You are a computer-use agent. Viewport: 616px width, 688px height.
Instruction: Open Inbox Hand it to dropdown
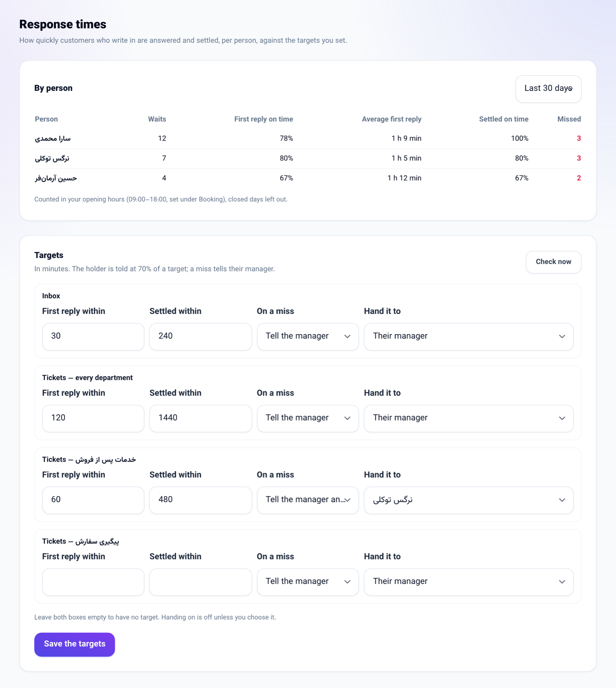468,336
